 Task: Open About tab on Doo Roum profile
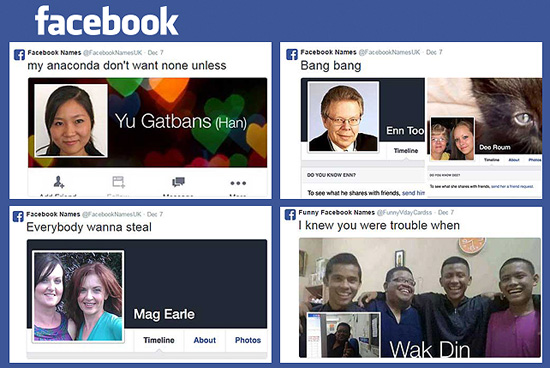[x=514, y=160]
